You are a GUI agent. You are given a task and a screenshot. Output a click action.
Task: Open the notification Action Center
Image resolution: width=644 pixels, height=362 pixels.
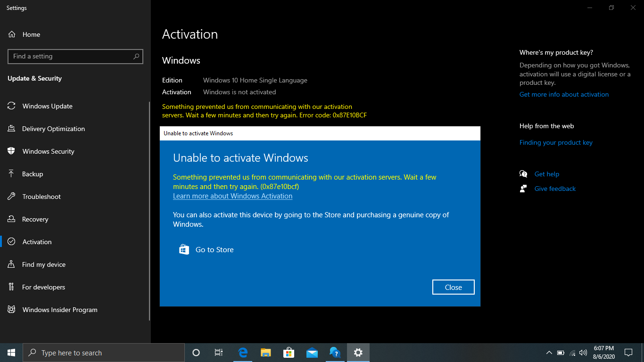628,353
